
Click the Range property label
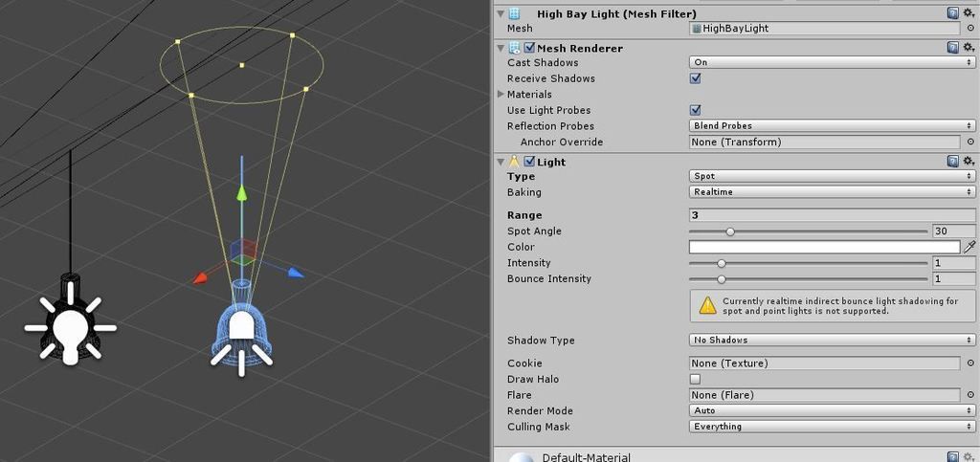524,215
